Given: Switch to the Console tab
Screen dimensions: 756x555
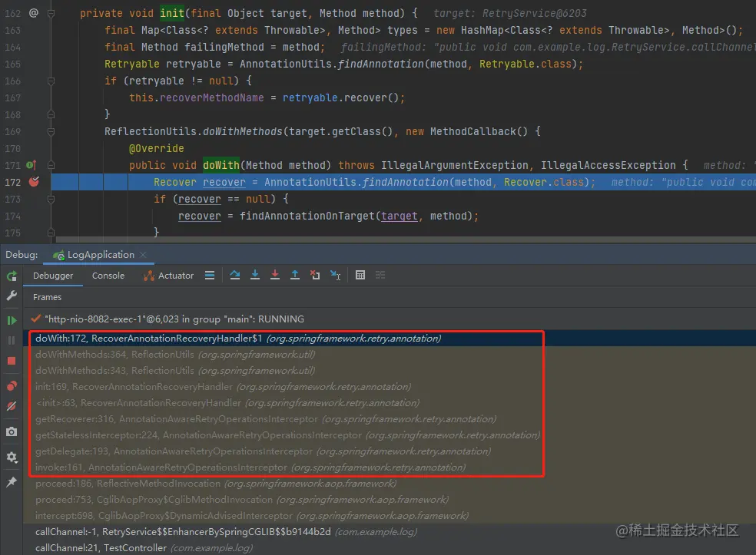Looking at the screenshot, I should tap(108, 276).
